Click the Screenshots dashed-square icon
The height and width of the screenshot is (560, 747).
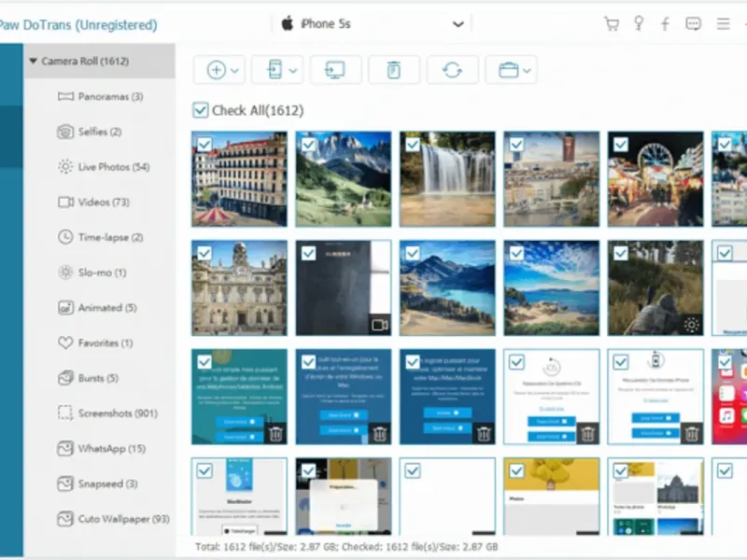65,413
